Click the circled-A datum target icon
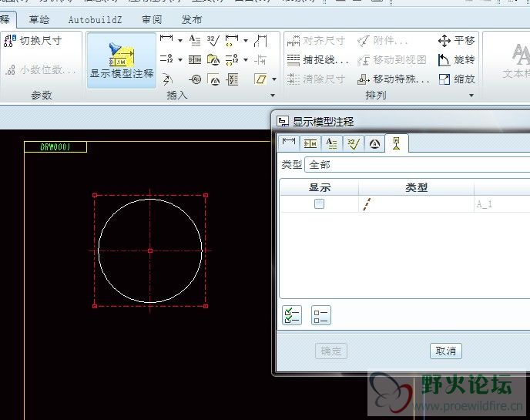 pyautogui.click(x=195, y=79)
